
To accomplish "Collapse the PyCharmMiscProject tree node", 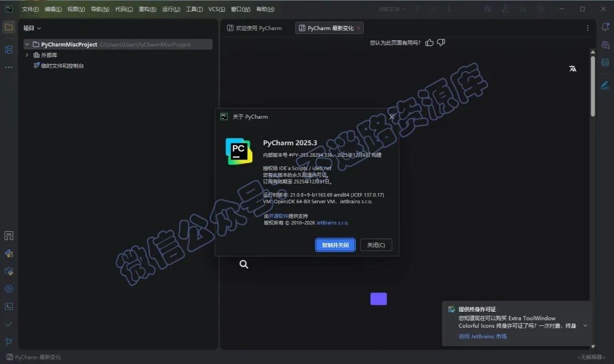I will pos(27,44).
